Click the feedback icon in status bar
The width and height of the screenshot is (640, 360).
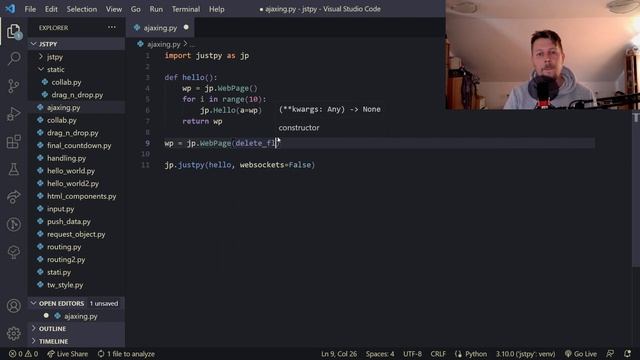pyautogui.click(x=610, y=354)
